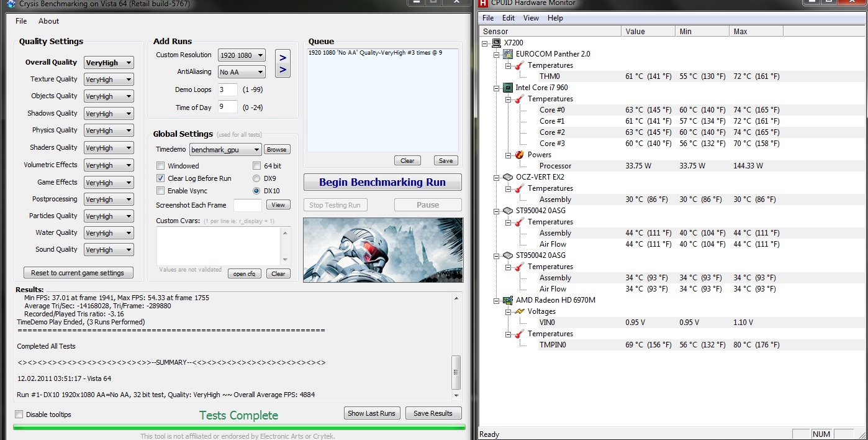The image size is (868, 440).
Task: Enable the Windowed checkbox
Action: pos(160,166)
